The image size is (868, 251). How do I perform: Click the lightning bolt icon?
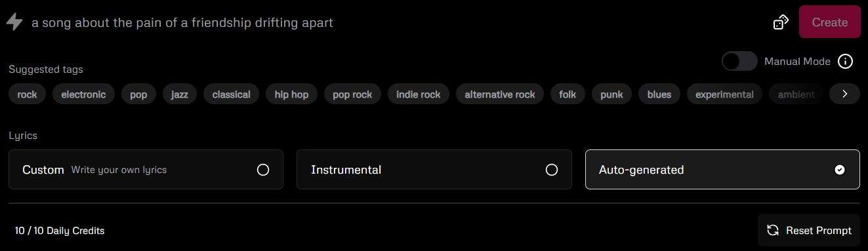[14, 22]
